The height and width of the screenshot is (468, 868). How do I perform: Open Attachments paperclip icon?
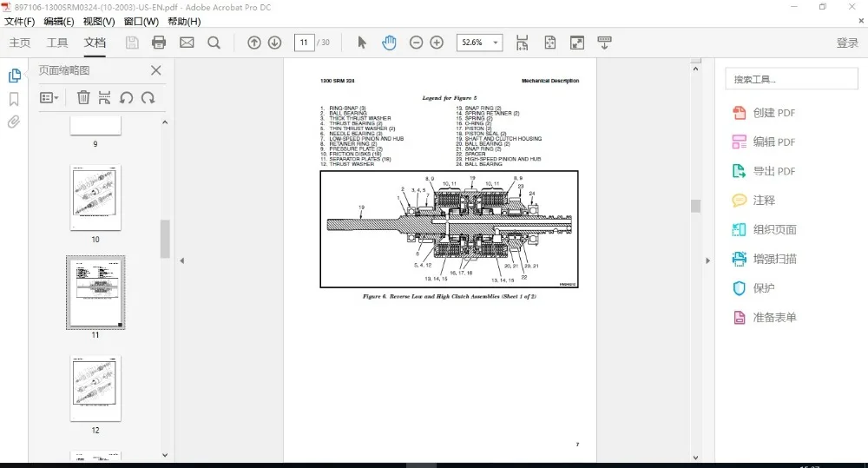(x=15, y=122)
